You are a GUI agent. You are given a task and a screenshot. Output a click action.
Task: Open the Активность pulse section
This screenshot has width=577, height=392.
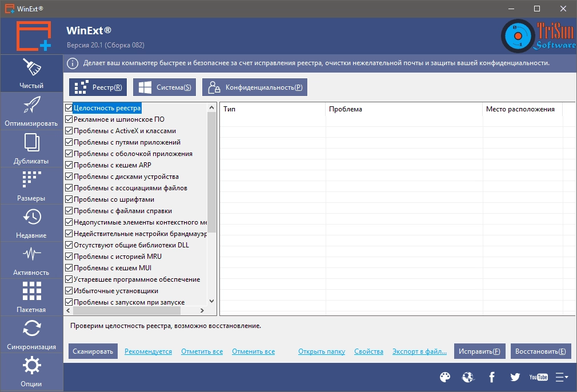[x=31, y=260]
